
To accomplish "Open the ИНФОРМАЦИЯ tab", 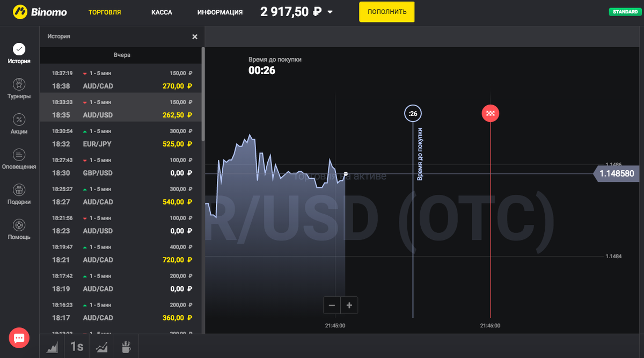I will click(x=220, y=12).
